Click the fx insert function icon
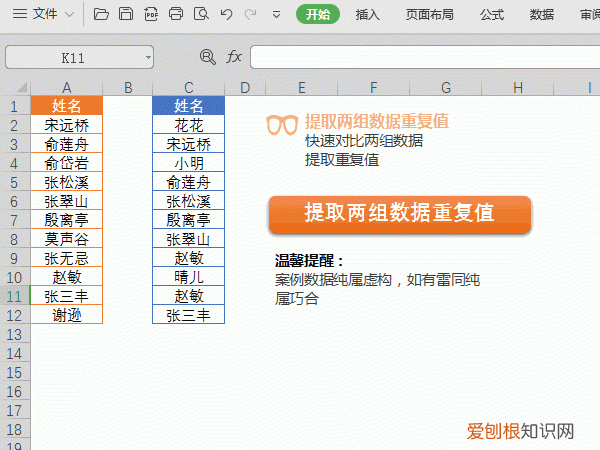 [234, 57]
